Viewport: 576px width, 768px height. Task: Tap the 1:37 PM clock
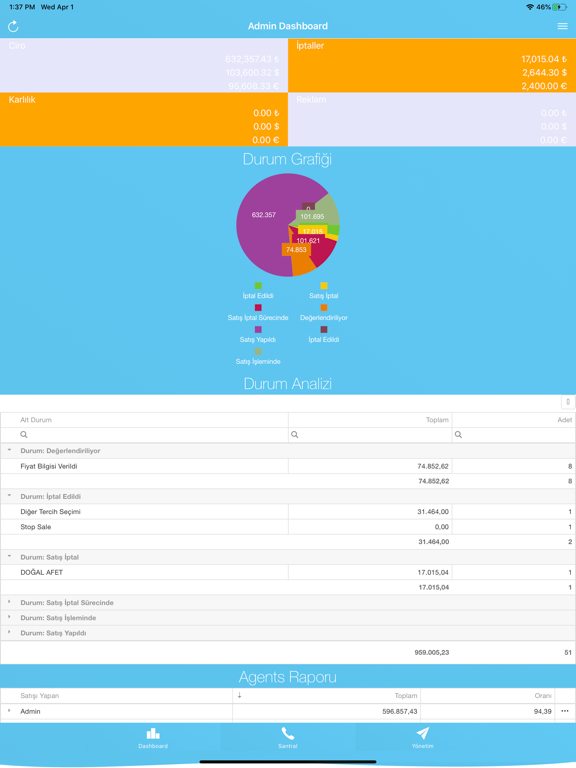tap(22, 7)
